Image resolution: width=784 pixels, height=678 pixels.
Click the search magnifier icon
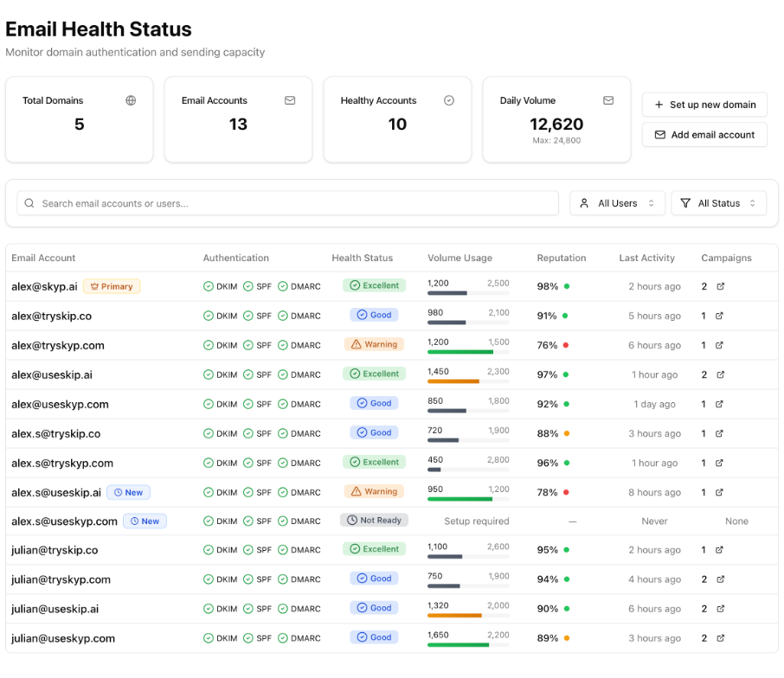(30, 203)
